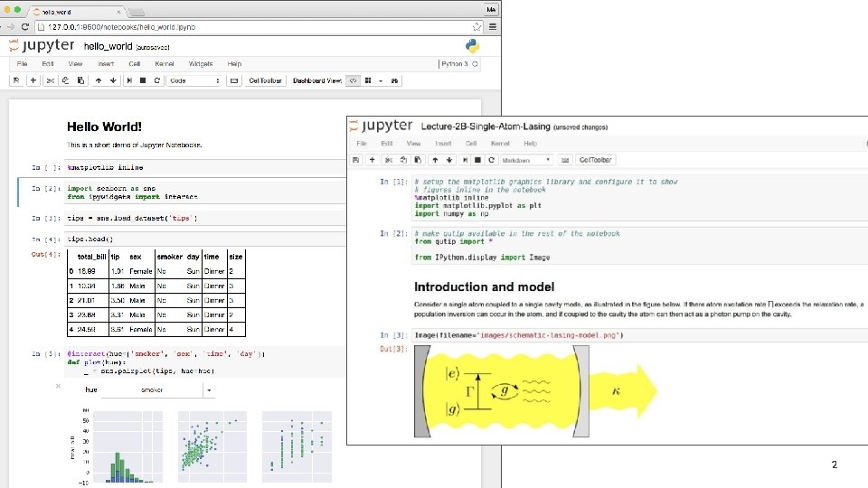Restart kernel in Lecture-2B toolbar

pyautogui.click(x=492, y=160)
